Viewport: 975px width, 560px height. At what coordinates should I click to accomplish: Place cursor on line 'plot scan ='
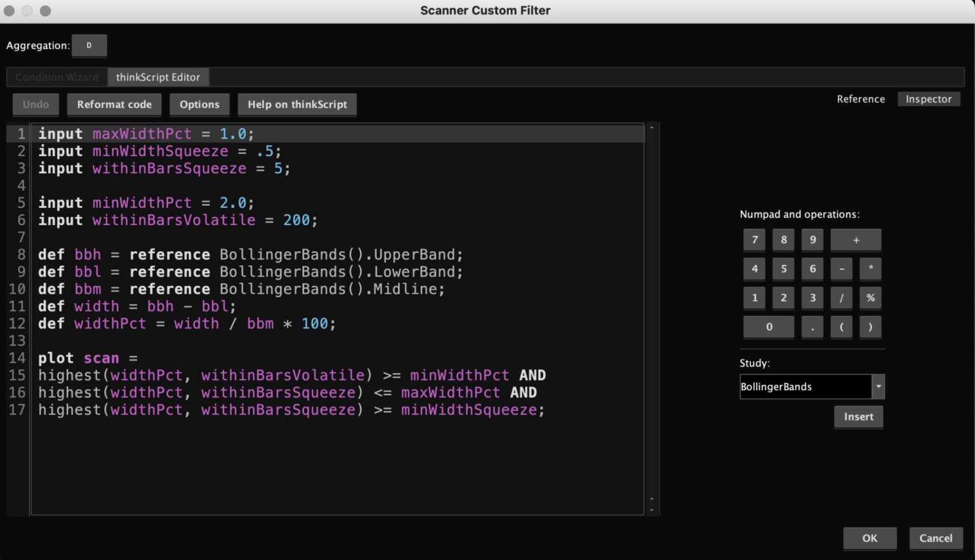pyautogui.click(x=88, y=358)
